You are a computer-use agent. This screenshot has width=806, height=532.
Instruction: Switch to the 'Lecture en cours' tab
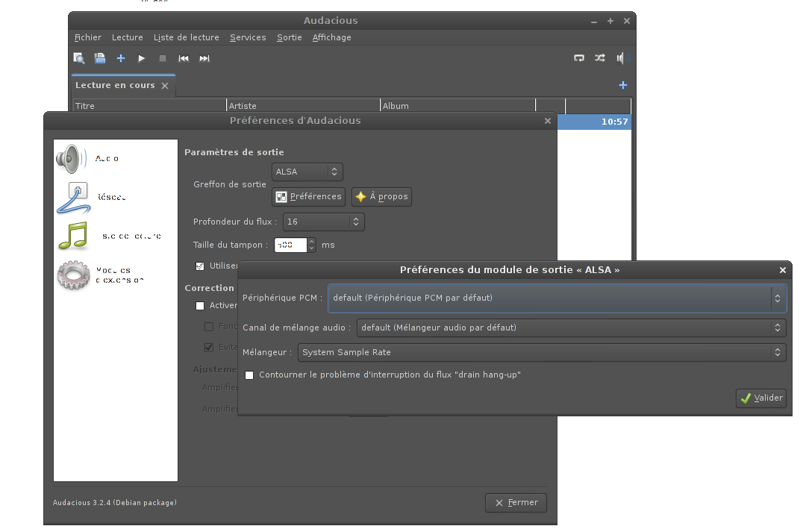(x=115, y=85)
